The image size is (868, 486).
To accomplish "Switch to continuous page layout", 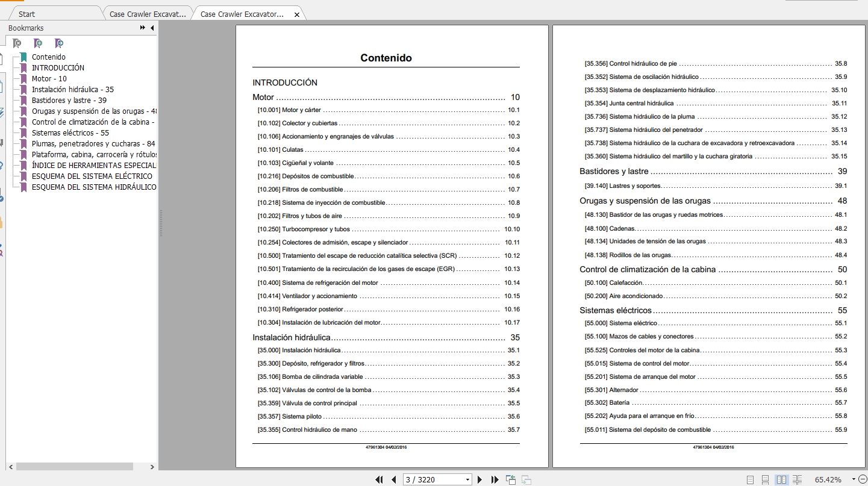I will (x=765, y=480).
